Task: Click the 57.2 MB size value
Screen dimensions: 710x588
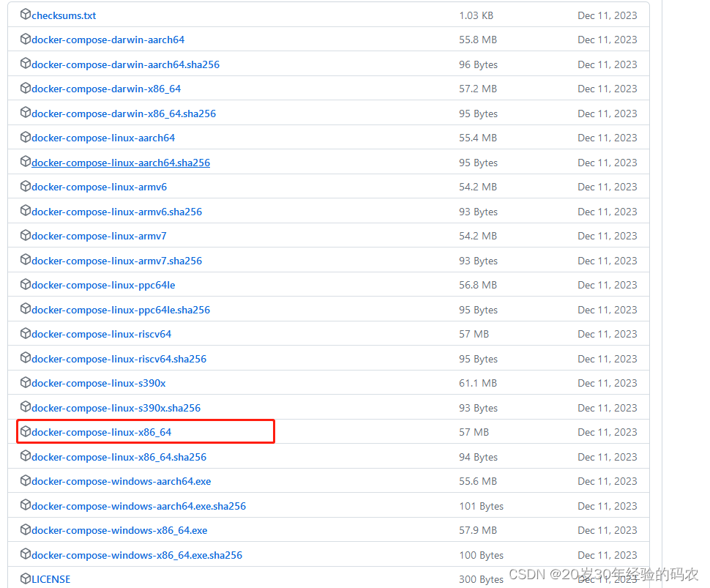Action: point(478,89)
